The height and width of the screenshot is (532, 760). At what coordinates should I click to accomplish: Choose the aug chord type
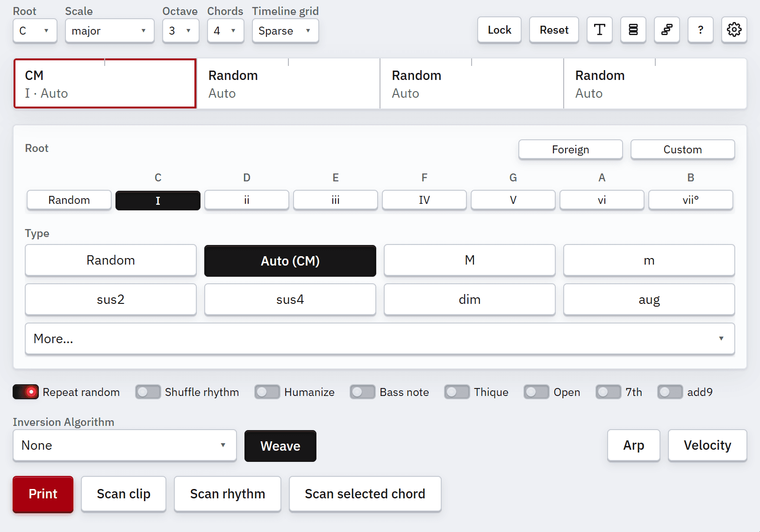coord(649,300)
